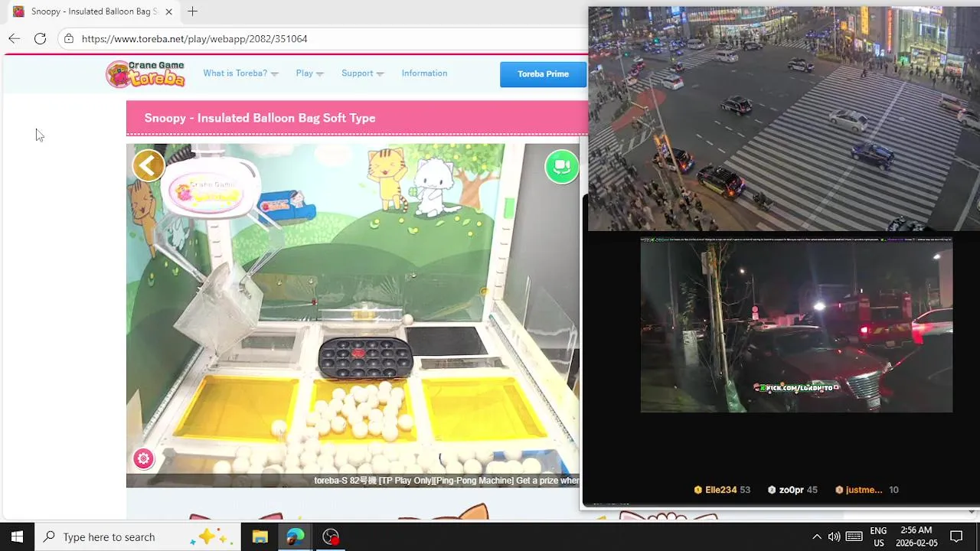Show hidden system tray icons

click(x=816, y=536)
